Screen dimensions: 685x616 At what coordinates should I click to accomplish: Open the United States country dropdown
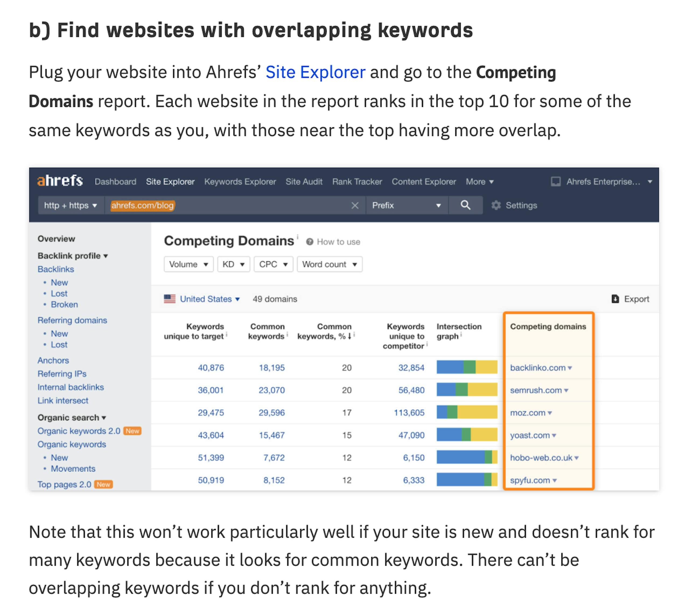pyautogui.click(x=209, y=299)
